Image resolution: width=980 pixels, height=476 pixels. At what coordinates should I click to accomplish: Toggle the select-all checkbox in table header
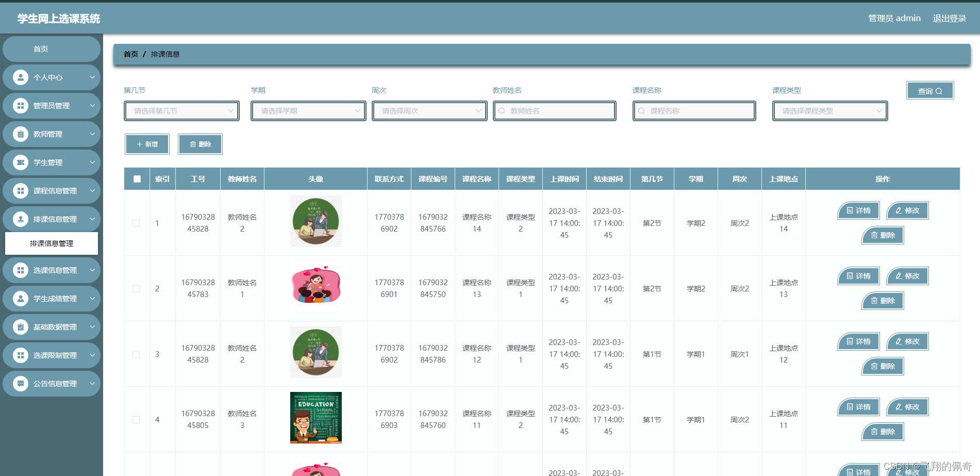click(136, 178)
